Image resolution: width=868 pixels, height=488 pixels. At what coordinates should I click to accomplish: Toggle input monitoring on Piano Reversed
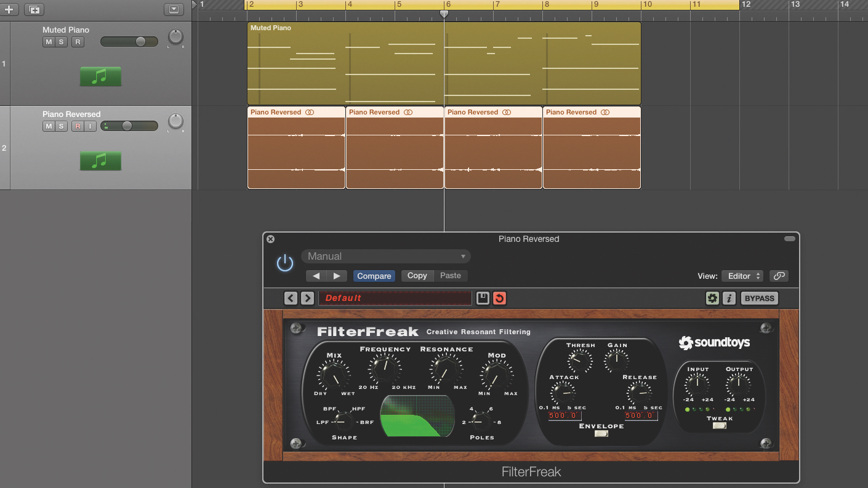90,126
